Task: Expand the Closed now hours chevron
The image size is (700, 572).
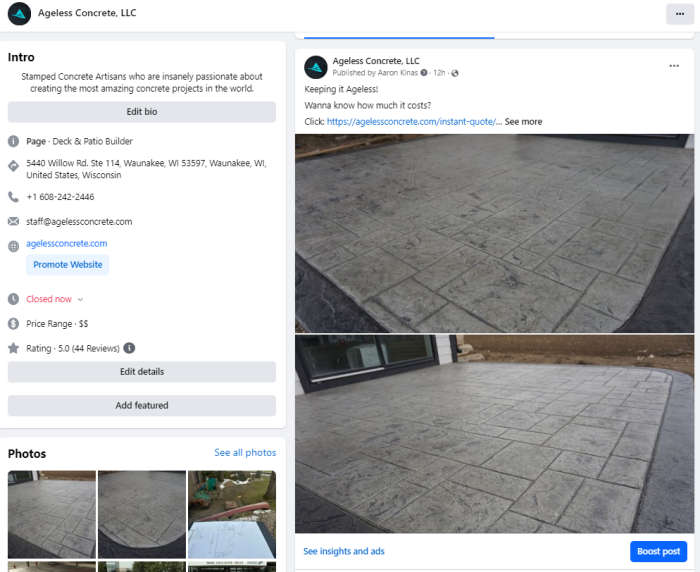Action: [x=80, y=300]
